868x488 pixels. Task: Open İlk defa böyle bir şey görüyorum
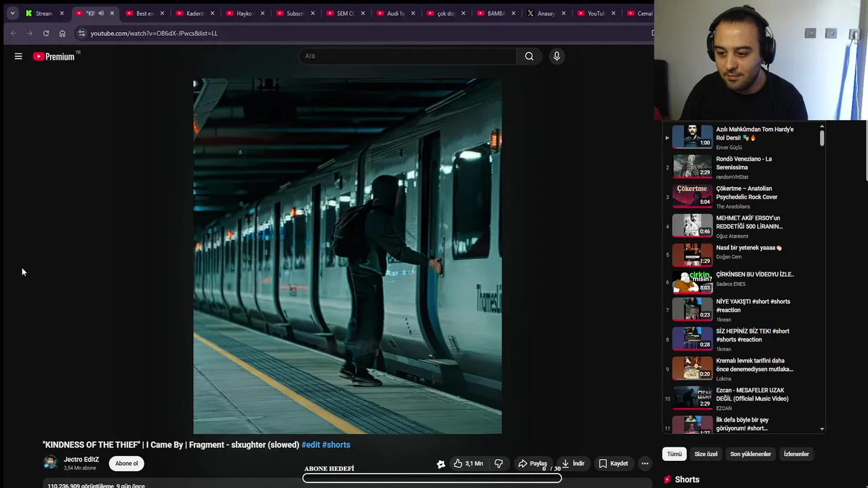(x=743, y=424)
